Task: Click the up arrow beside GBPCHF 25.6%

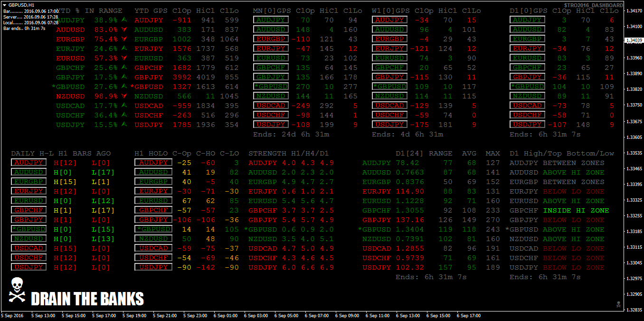Action: pyautogui.click(x=124, y=68)
